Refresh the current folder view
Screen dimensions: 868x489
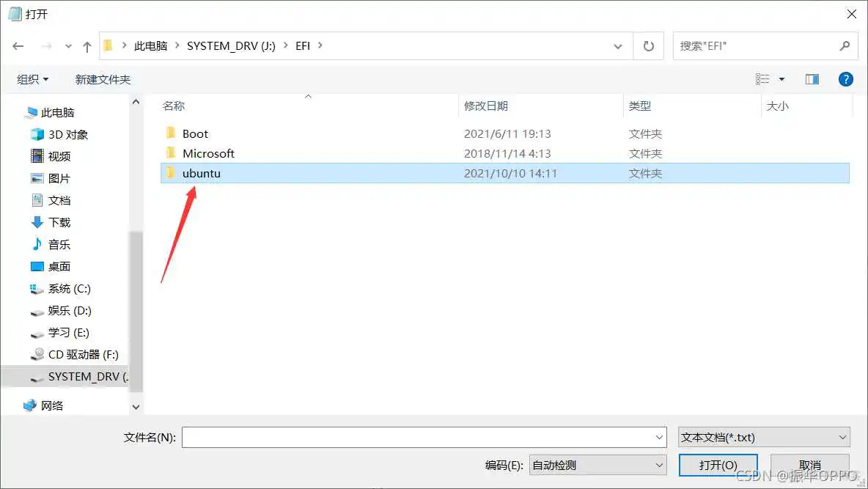point(648,45)
